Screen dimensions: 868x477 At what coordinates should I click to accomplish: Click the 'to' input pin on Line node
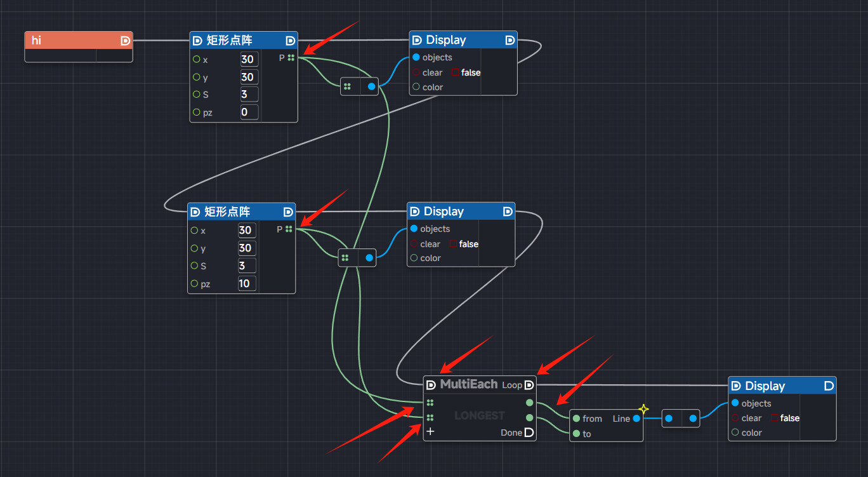(x=576, y=434)
